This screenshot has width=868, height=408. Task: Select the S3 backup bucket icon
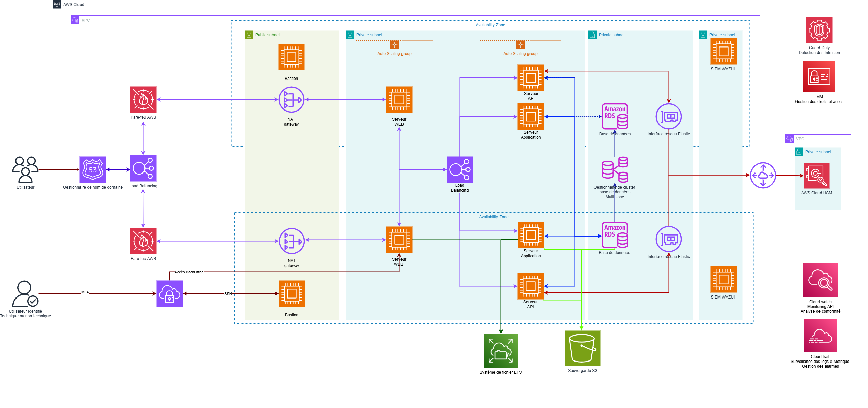coord(583,348)
